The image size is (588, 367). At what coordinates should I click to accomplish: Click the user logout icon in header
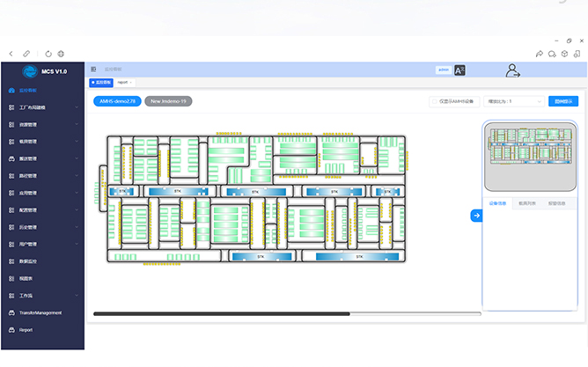(512, 70)
